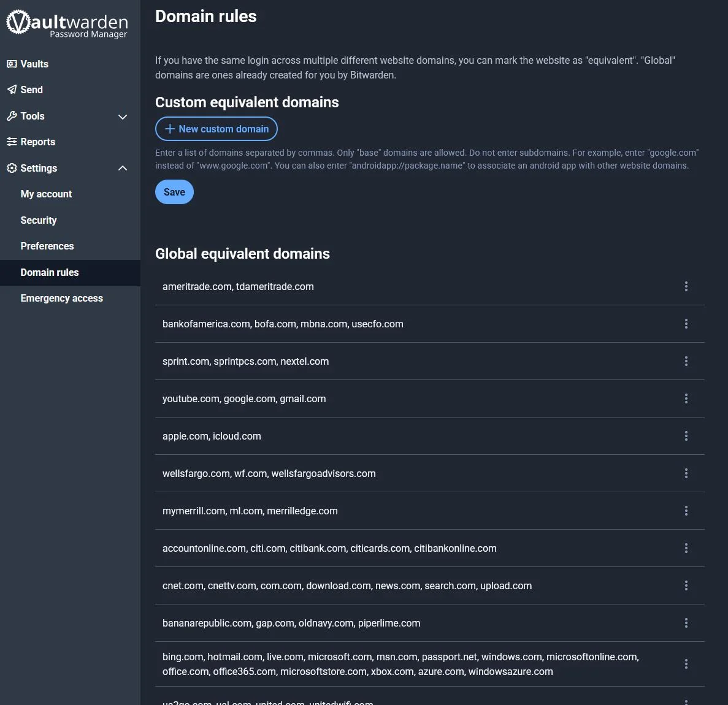This screenshot has width=728, height=705.
Task: Click three-dot menu for mymerrill.com row
Action: (x=686, y=511)
